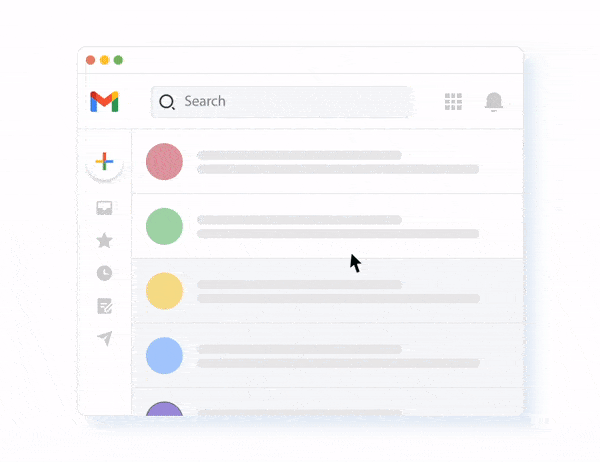Open the email with yellow avatar
Image resolution: width=600 pixels, height=462 pixels.
tap(328, 291)
